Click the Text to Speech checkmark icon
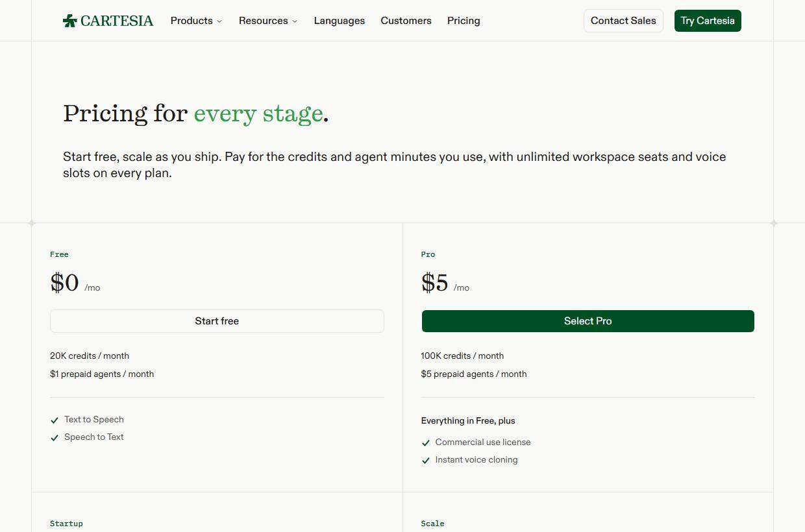The image size is (805, 532). pos(55,420)
